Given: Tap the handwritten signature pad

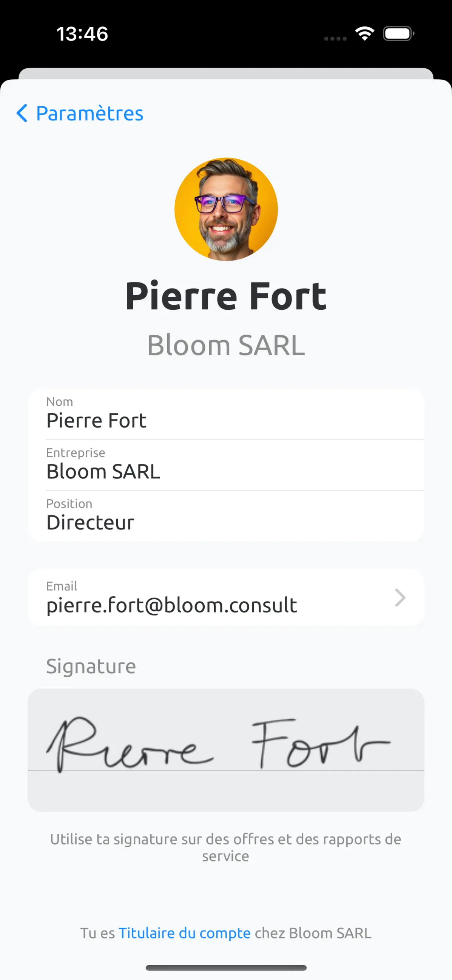Looking at the screenshot, I should point(226,750).
